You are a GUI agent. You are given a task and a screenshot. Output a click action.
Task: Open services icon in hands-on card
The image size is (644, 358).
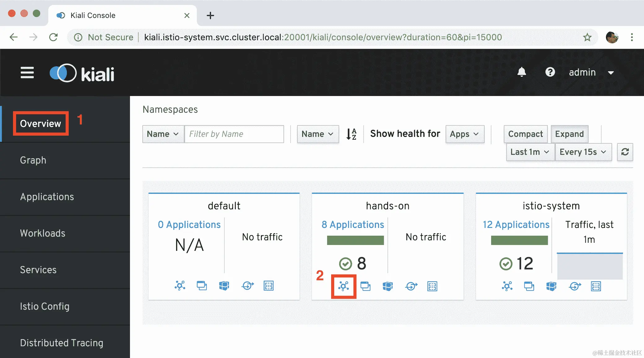(x=411, y=286)
